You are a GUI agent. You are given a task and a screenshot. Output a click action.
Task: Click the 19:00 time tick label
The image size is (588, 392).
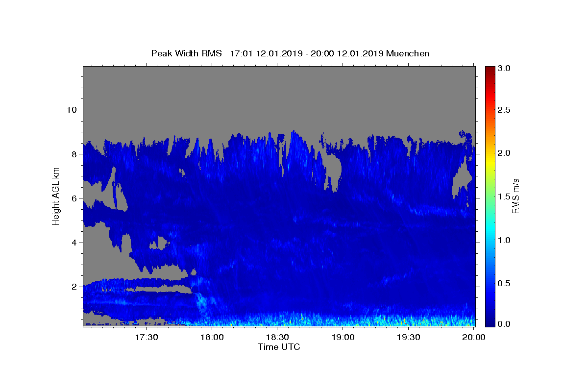pos(343,338)
